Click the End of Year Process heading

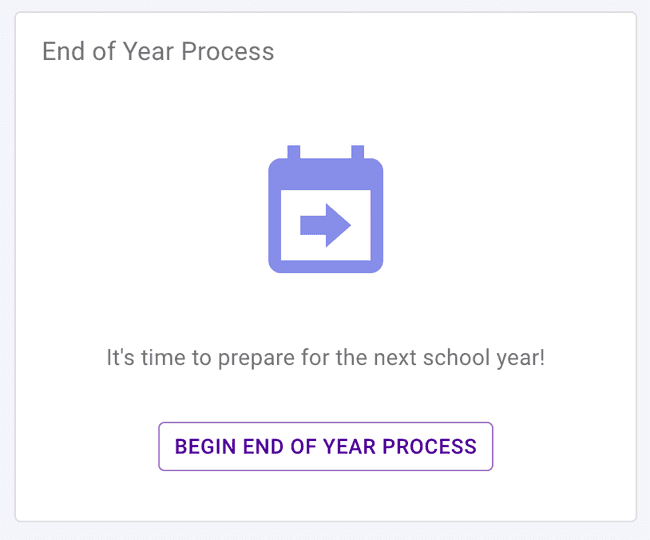[158, 51]
